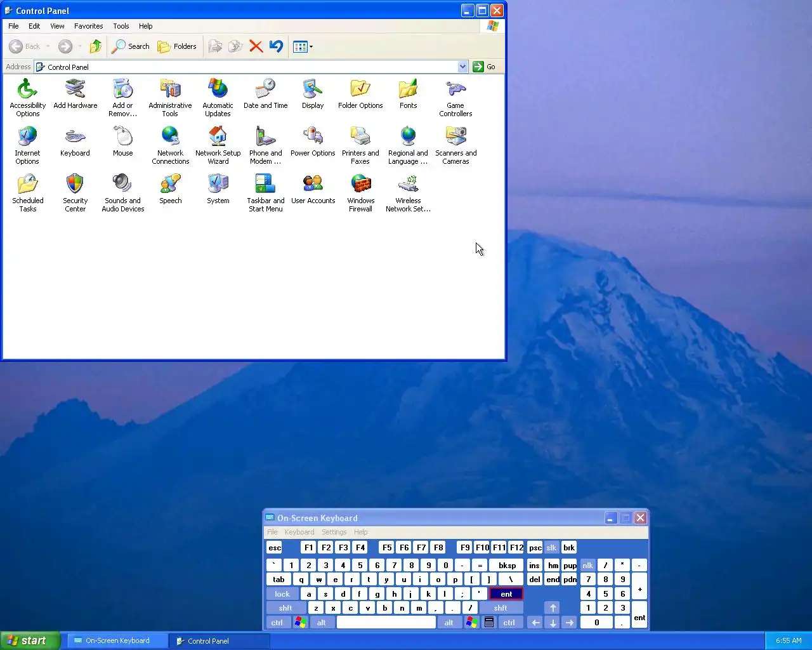The width and height of the screenshot is (812, 650).
Task: Switch to Control Panel taskbar button
Action: (219, 640)
